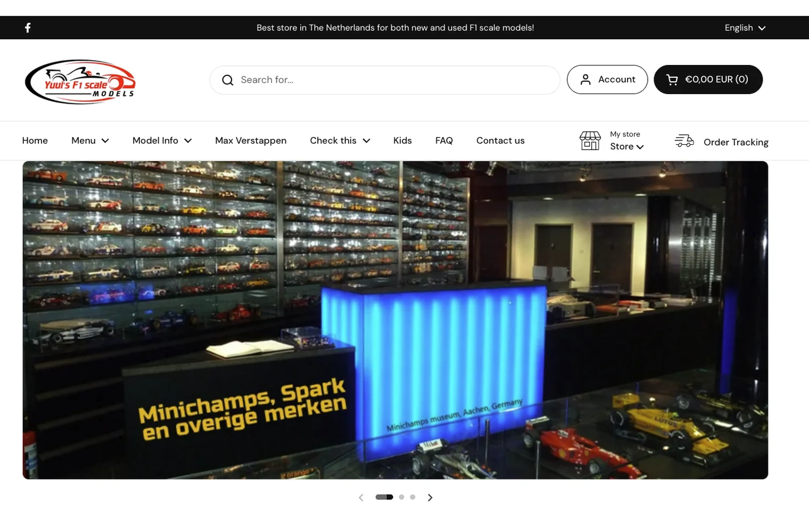Expand the Menu navigation dropdown
Viewport: 809px width, 532px height.
[x=90, y=140]
